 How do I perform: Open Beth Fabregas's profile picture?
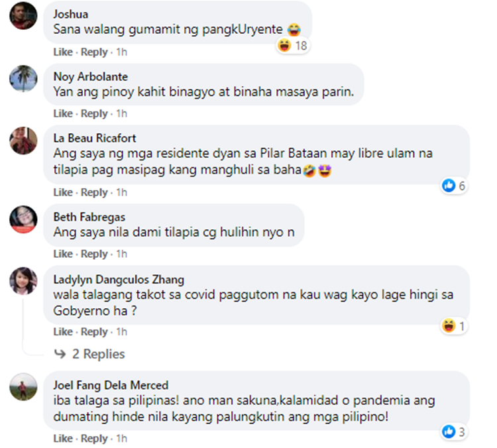(23, 219)
